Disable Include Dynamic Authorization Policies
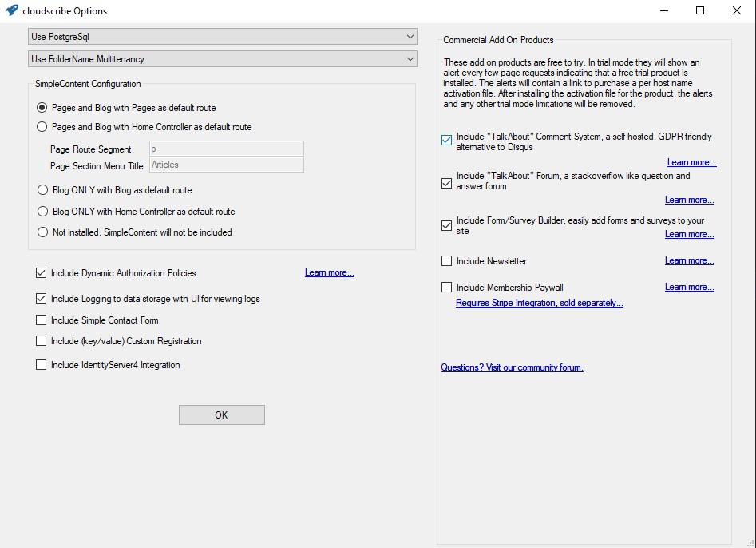 pos(42,273)
